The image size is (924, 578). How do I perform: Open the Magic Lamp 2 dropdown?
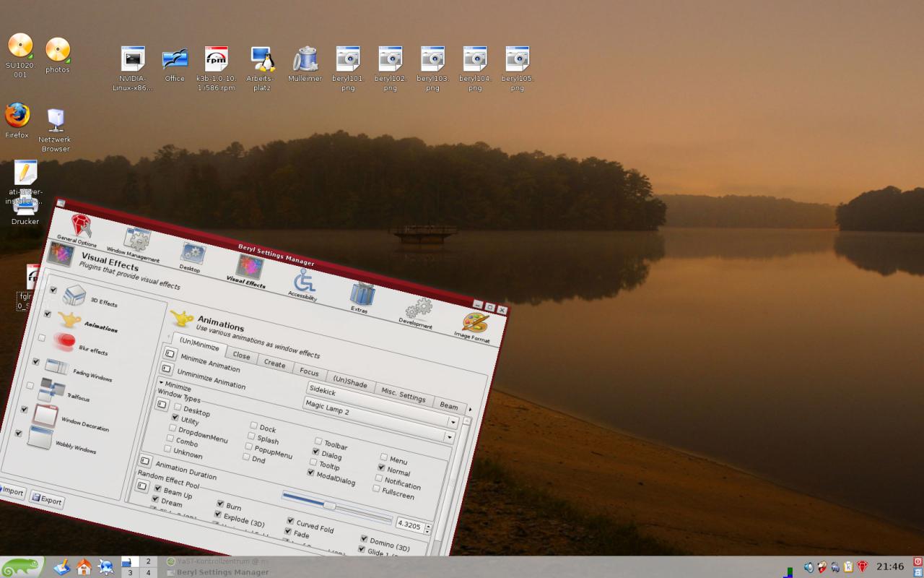coord(378,420)
